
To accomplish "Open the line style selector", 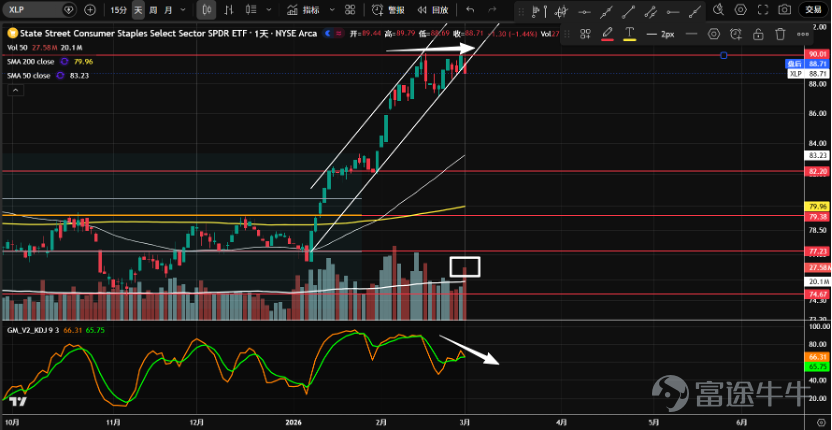I will (691, 34).
